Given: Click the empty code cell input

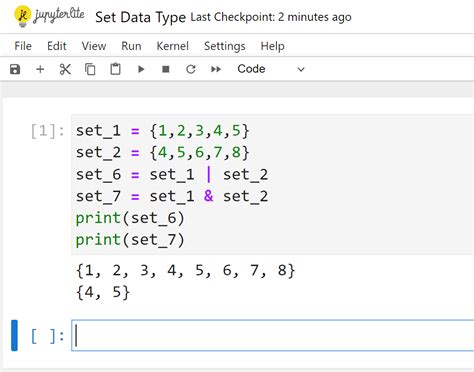Looking at the screenshot, I should (273, 335).
